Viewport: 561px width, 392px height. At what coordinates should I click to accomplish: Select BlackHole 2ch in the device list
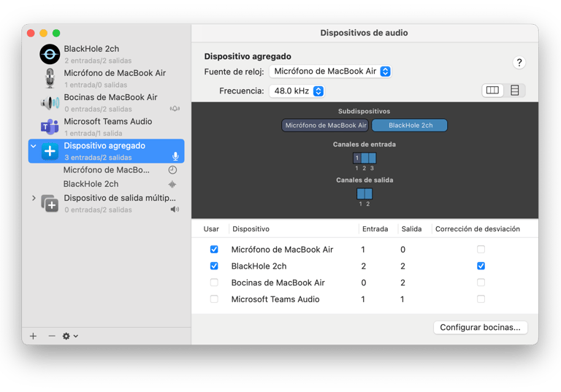click(106, 54)
